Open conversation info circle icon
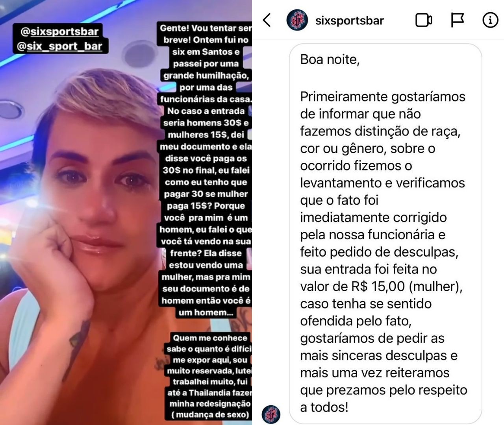Viewport: 504px width, 425px height. [490, 20]
